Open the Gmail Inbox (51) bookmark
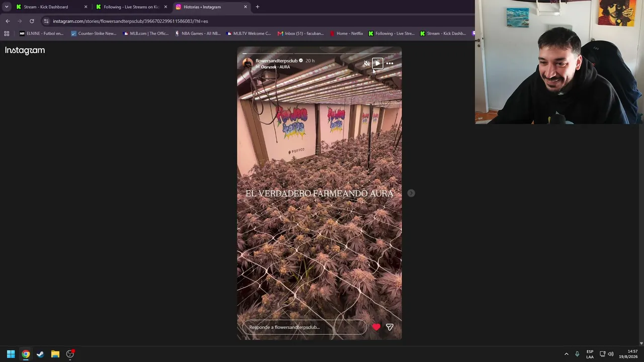This screenshot has height=362, width=644. (300, 34)
